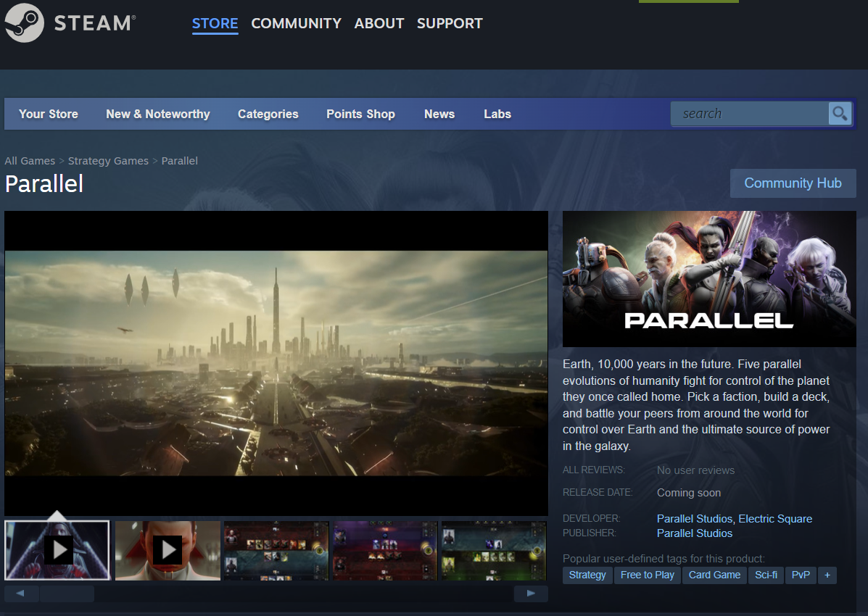Viewport: 868px width, 616px height.
Task: Go to the ABOUT page
Action: [379, 23]
